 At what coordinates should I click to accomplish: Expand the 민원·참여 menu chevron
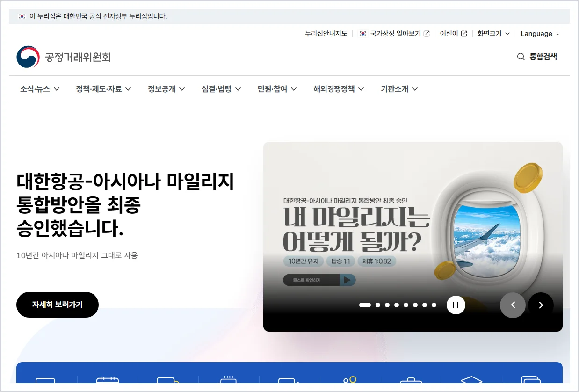[x=294, y=89]
